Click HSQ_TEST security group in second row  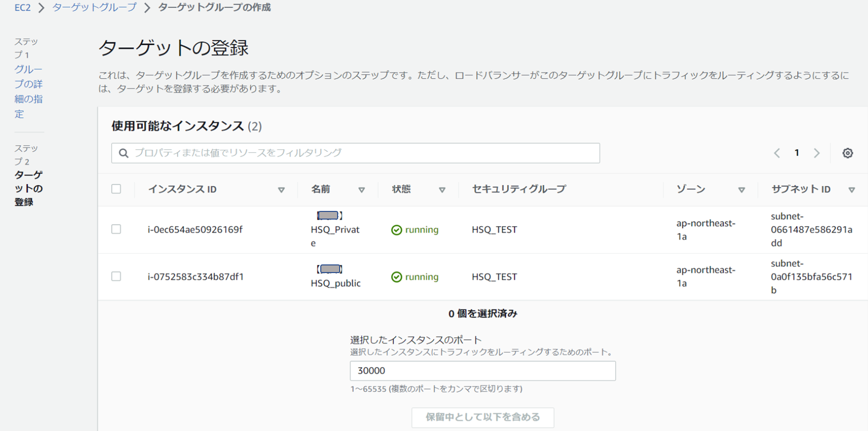(x=494, y=277)
